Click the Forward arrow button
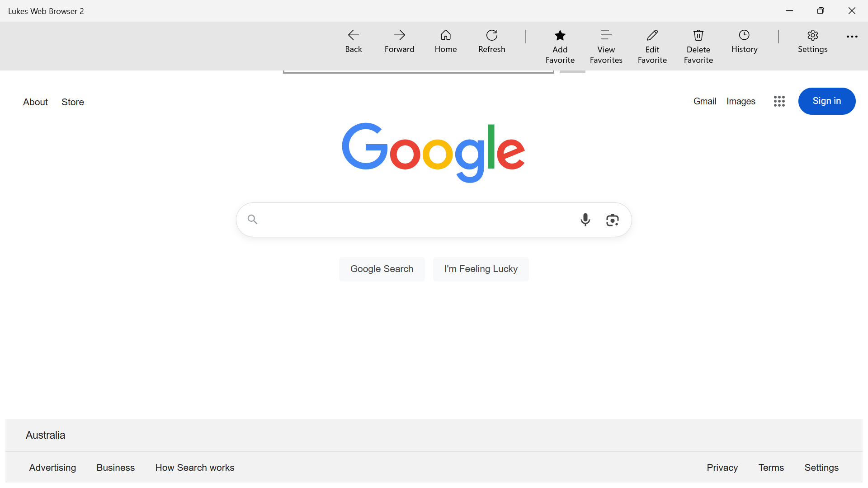Screen dimensions: 868x488 (x=400, y=42)
